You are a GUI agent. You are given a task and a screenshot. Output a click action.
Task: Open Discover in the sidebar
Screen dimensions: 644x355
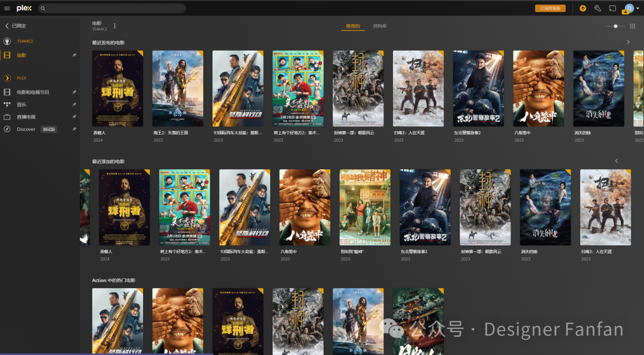coord(26,129)
